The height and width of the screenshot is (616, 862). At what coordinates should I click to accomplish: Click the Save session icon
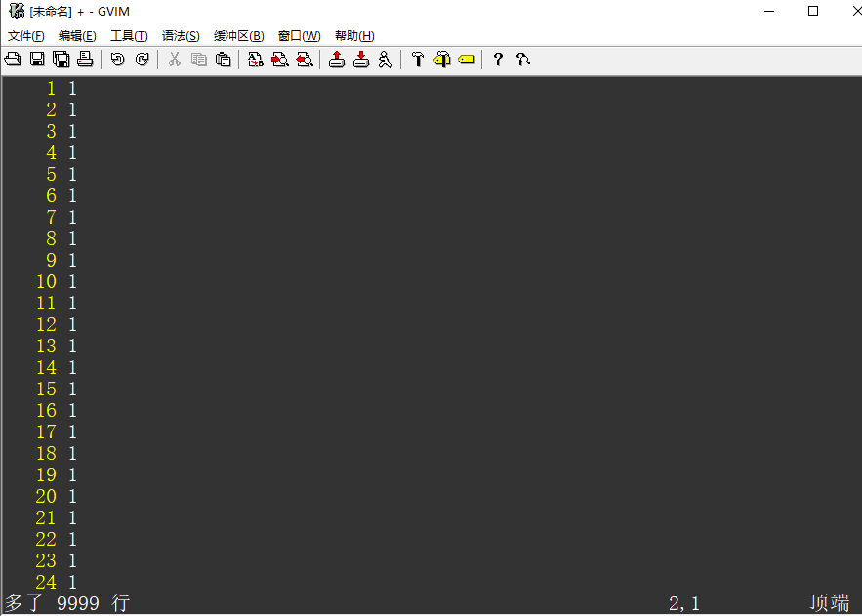360,60
